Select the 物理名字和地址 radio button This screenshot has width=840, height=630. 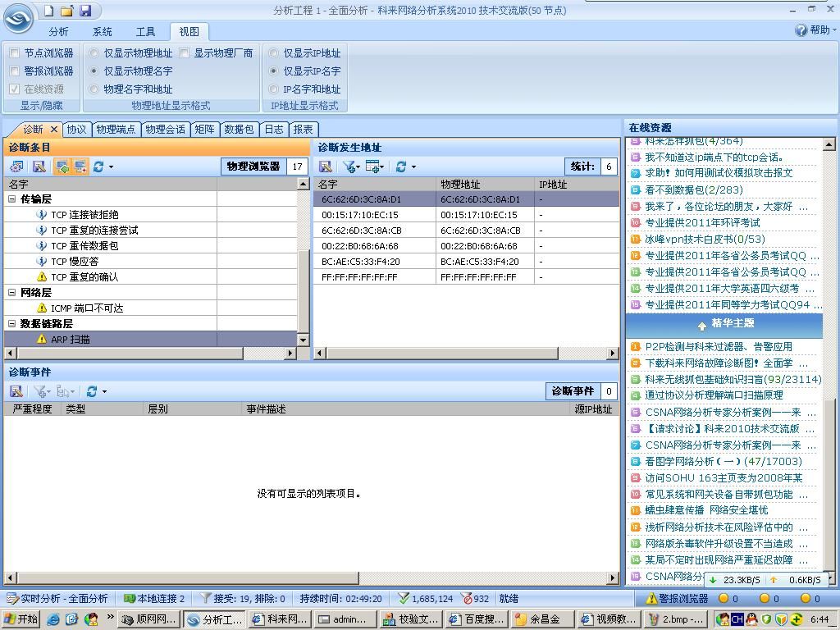click(x=94, y=89)
